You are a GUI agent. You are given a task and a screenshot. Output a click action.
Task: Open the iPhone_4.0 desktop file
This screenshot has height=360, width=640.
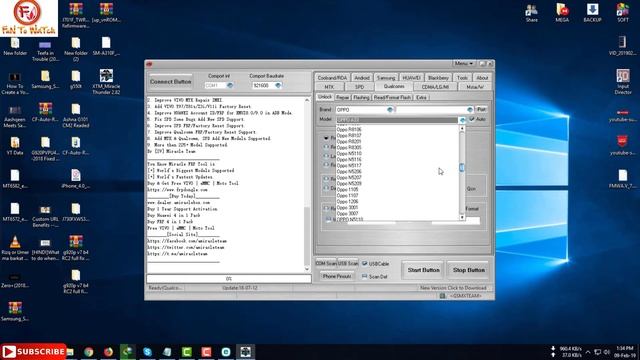(x=76, y=179)
